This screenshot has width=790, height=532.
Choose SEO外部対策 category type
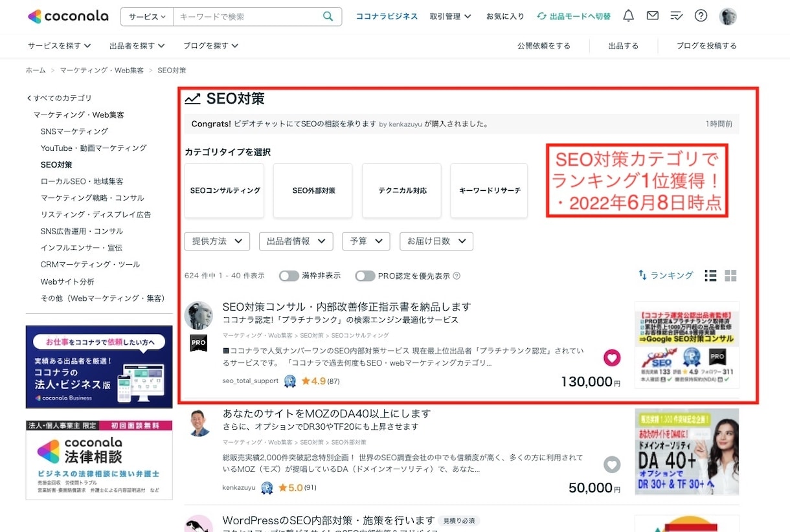click(x=313, y=190)
